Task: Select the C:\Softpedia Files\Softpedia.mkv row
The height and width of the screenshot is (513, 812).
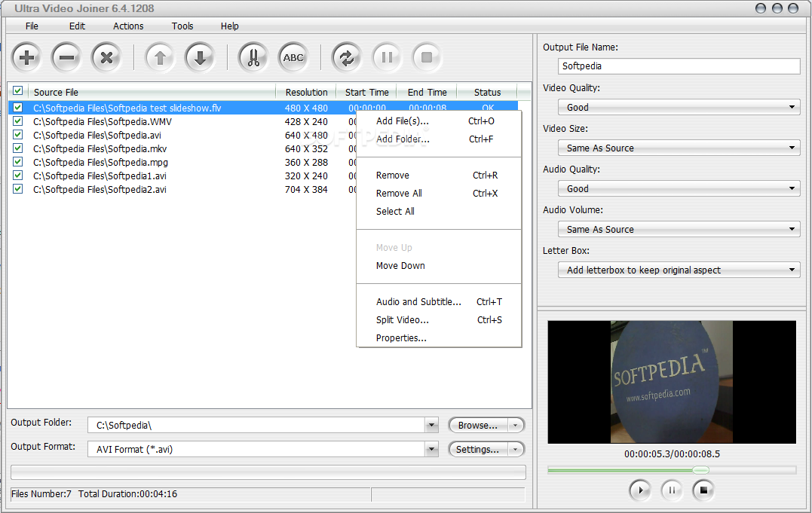Action: [182, 148]
